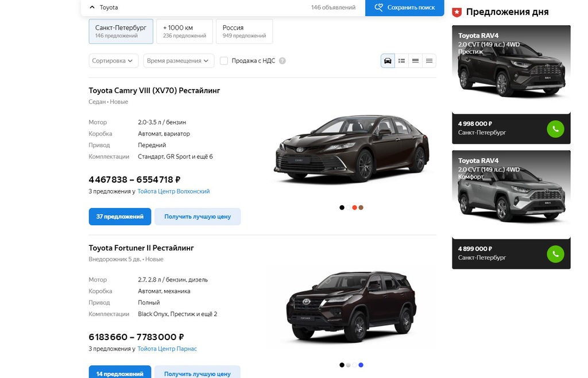Choose light gray color for Fortuner
The image size is (588, 378).
coord(348,365)
